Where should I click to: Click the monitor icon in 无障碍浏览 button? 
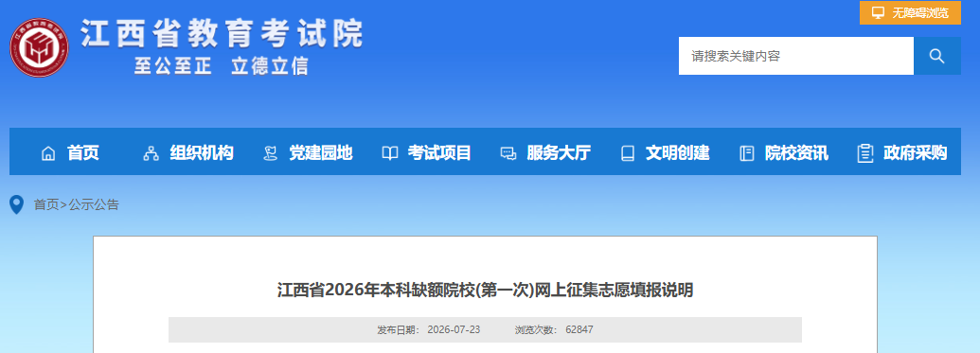[878, 12]
